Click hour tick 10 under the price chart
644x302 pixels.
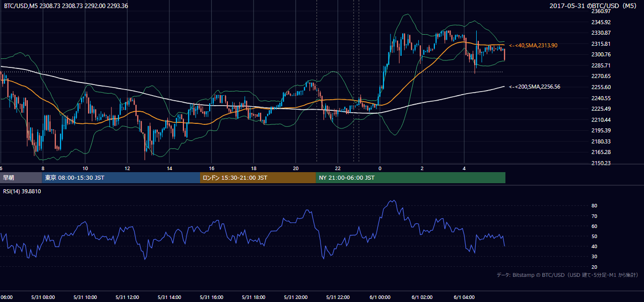(85, 168)
